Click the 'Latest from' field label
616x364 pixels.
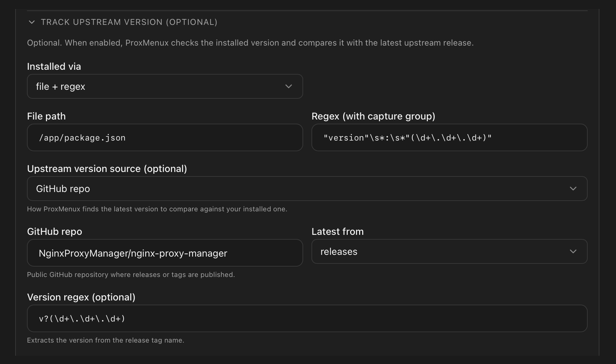[x=338, y=232]
